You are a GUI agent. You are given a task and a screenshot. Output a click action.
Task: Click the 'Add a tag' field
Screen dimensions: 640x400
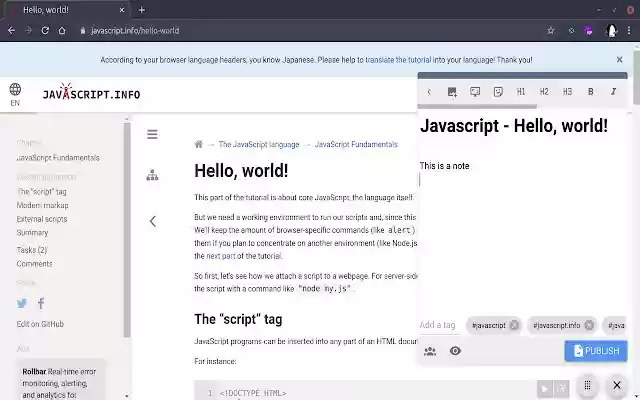(440, 325)
